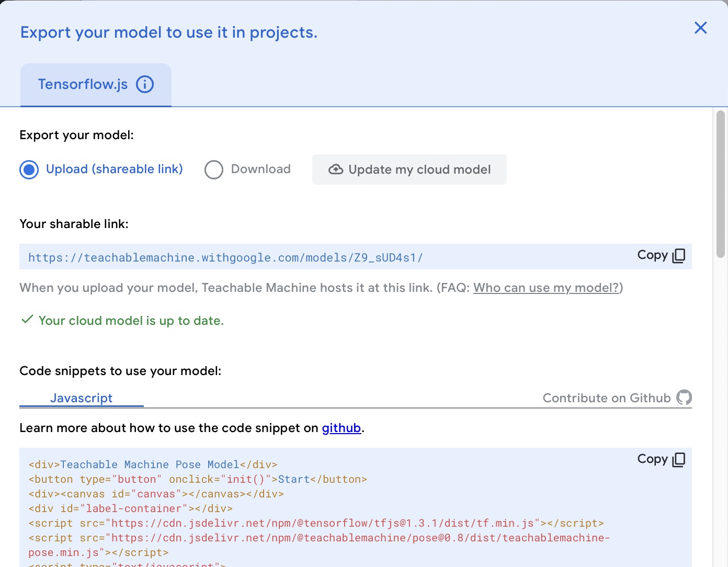Close the export model dialog

[x=700, y=28]
